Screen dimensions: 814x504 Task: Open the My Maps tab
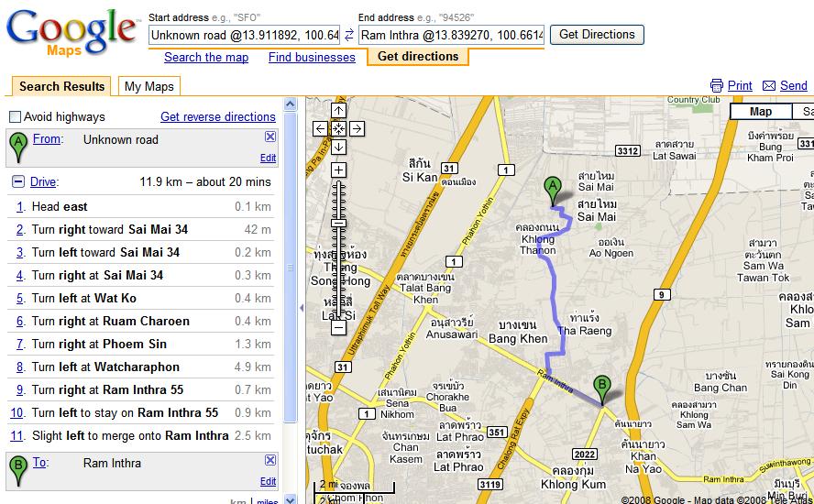click(x=149, y=86)
